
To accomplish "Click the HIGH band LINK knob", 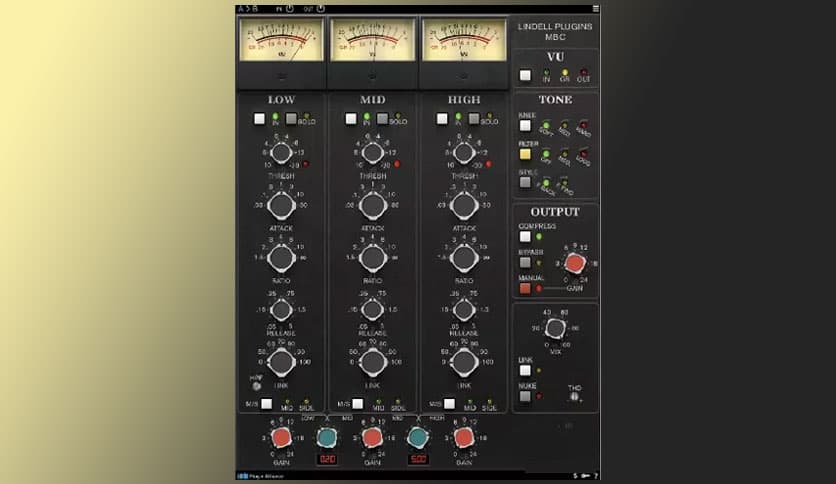I will [464, 362].
